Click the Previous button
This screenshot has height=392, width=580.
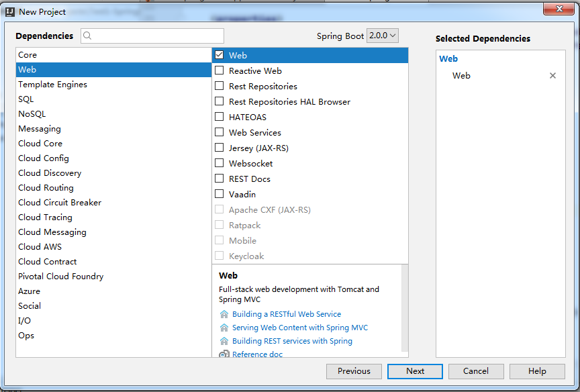tap(354, 371)
